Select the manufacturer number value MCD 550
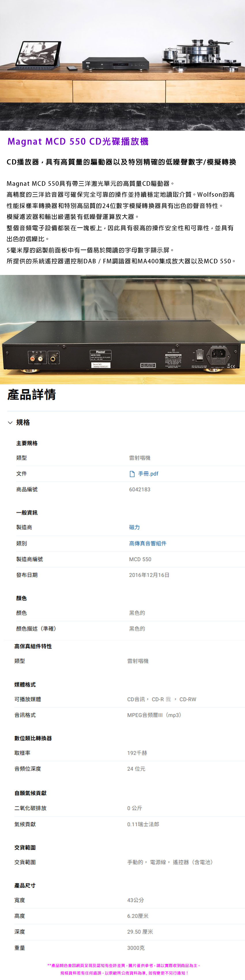 140,559
